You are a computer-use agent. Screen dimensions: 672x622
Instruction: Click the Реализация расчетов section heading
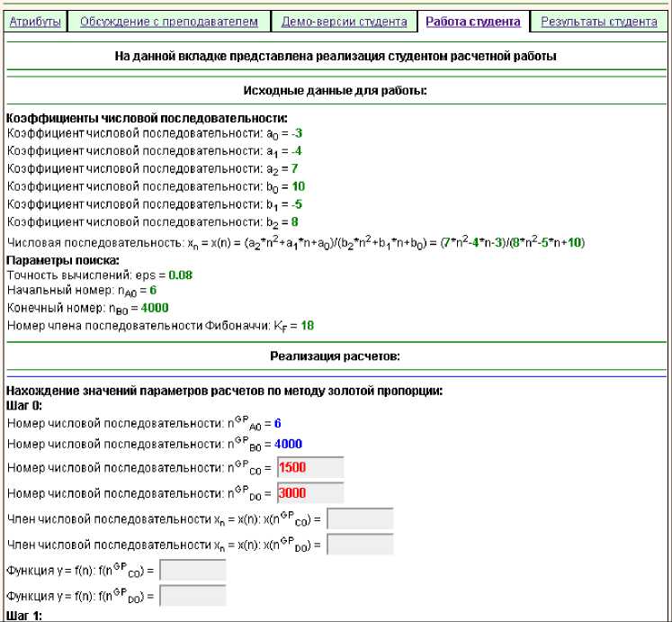(x=336, y=356)
